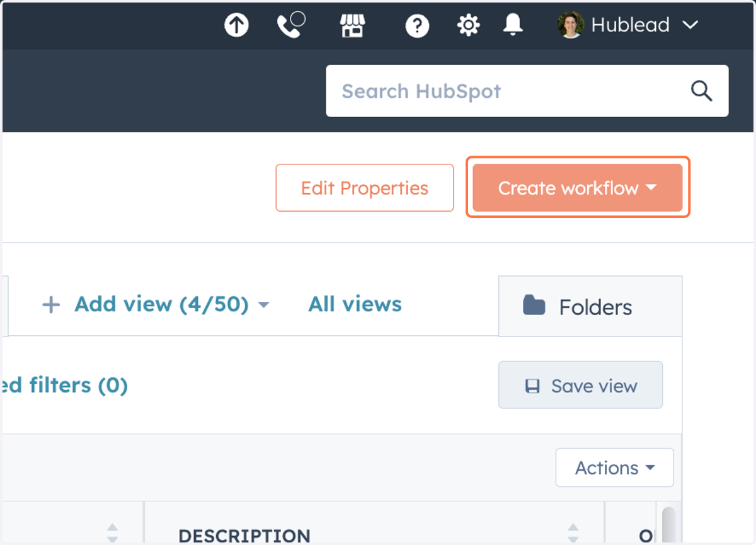
Task: Open the Create workflow dropdown
Action: click(578, 188)
